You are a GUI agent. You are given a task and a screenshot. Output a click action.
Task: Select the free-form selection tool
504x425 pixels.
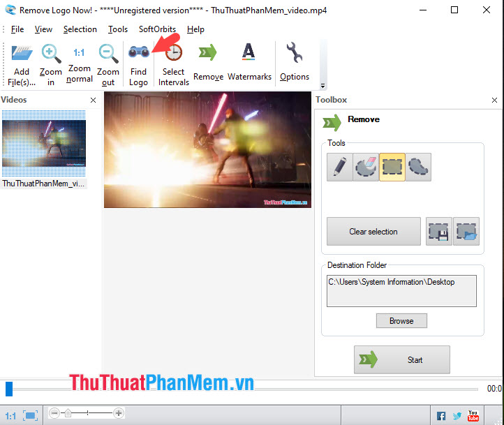click(418, 167)
